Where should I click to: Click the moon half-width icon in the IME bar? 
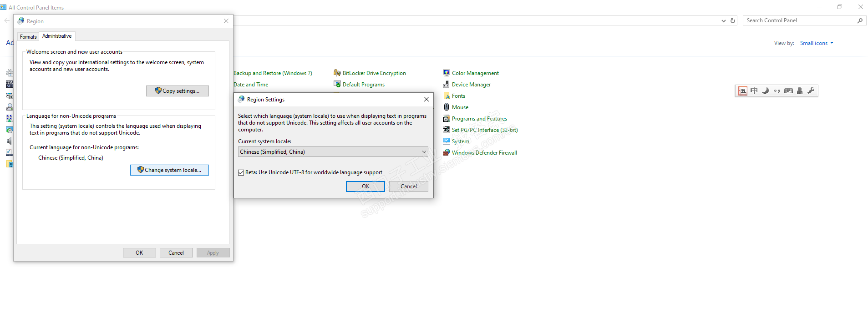coord(766,91)
